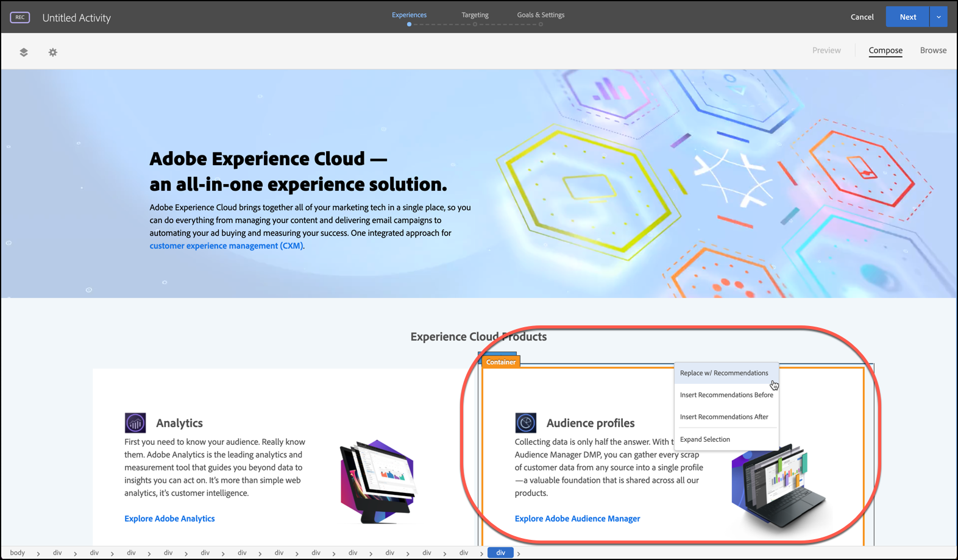Click the Experiences progress dot

pyautogui.click(x=410, y=24)
